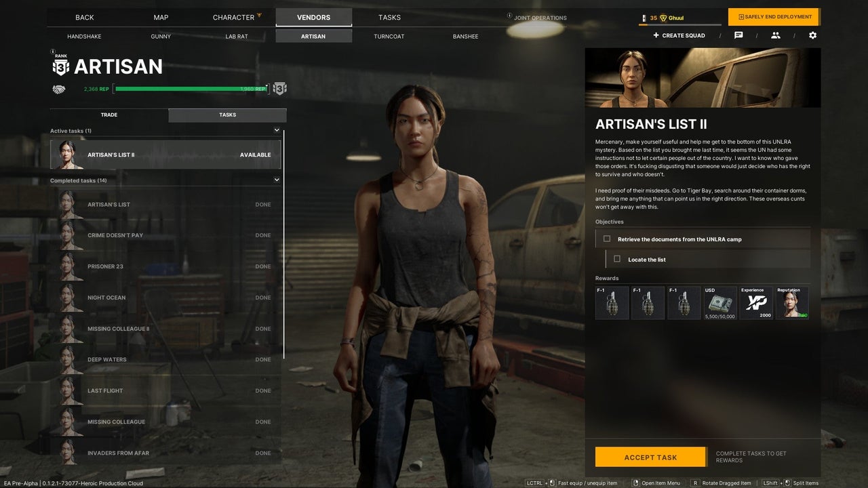868x488 pixels.
Task: Click Artisan banner image in task panel
Action: point(703,77)
